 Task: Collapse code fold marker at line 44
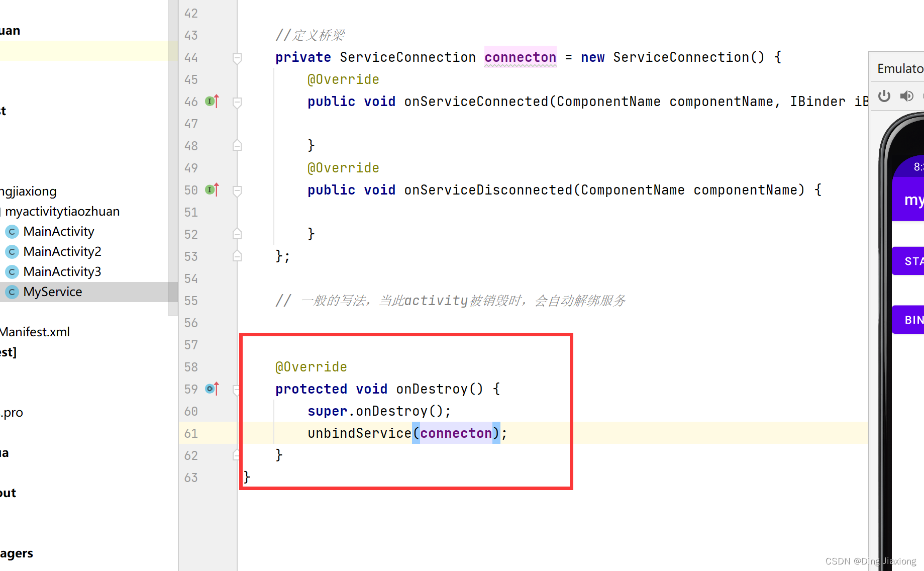[x=237, y=58]
